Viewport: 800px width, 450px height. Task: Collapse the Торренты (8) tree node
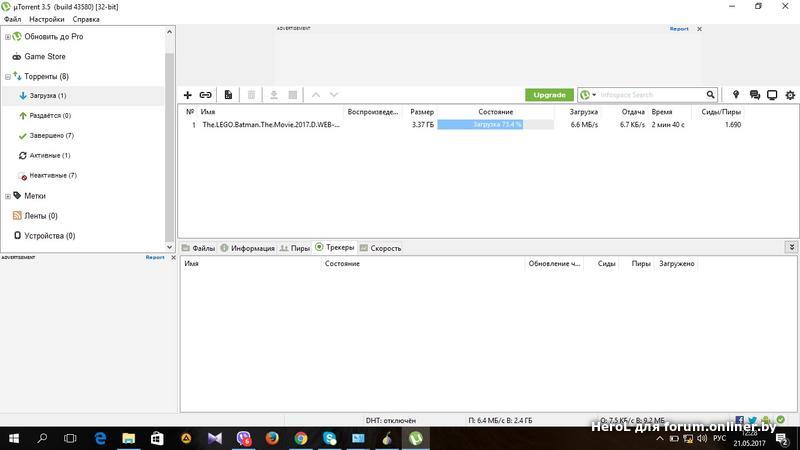click(x=8, y=77)
